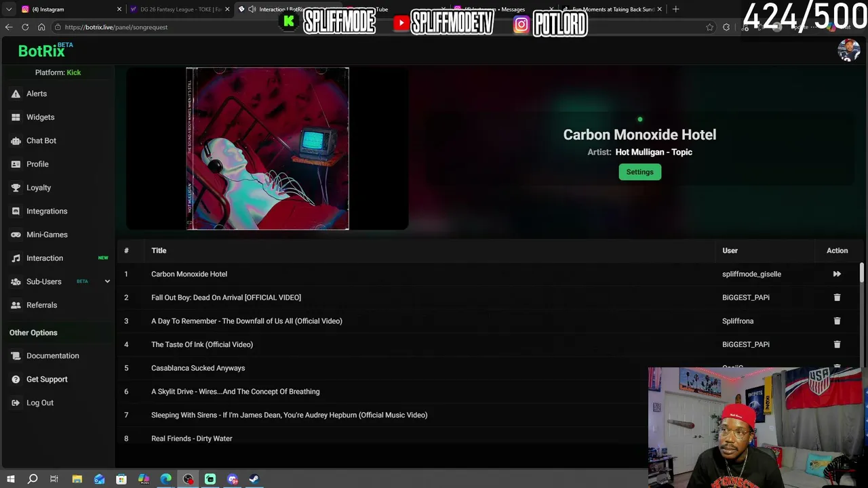
Task: Click user spliffmode_giselle in the table
Action: coord(751,274)
